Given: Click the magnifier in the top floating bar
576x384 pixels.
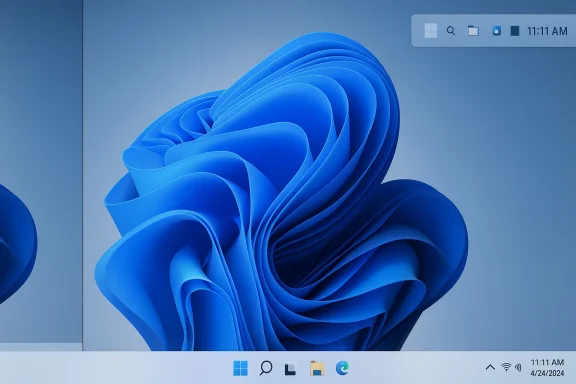Looking at the screenshot, I should (x=451, y=30).
